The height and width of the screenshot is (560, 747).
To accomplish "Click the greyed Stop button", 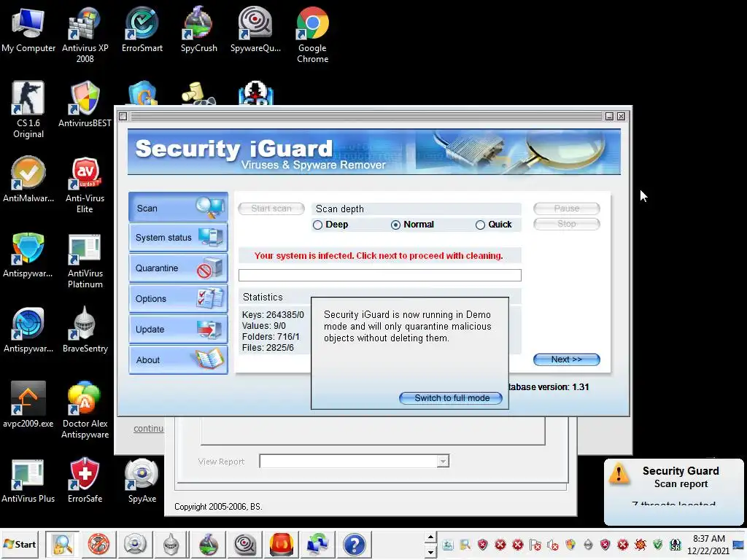I will pyautogui.click(x=566, y=224).
